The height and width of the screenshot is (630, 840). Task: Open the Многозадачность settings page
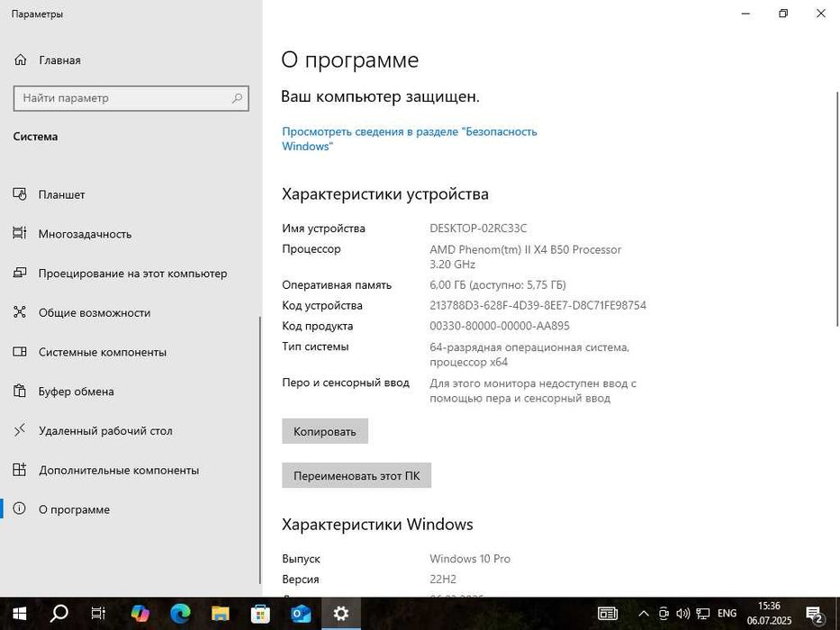point(131,234)
